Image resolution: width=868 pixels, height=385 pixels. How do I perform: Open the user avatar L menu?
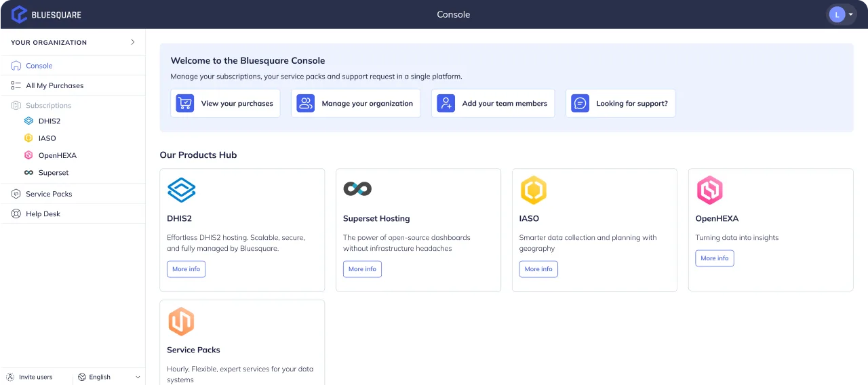click(841, 14)
